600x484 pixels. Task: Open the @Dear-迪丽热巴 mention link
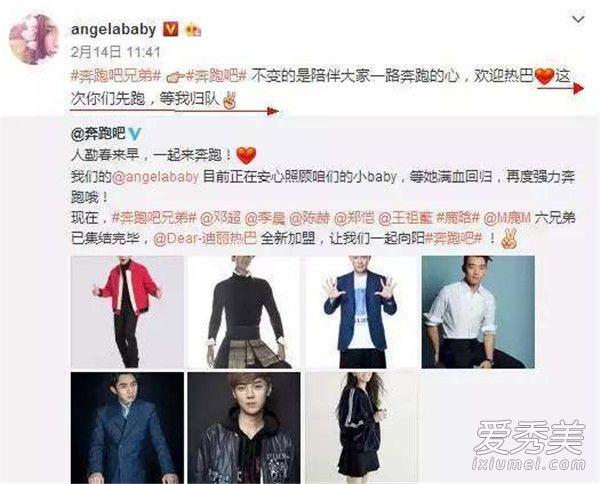205,239
